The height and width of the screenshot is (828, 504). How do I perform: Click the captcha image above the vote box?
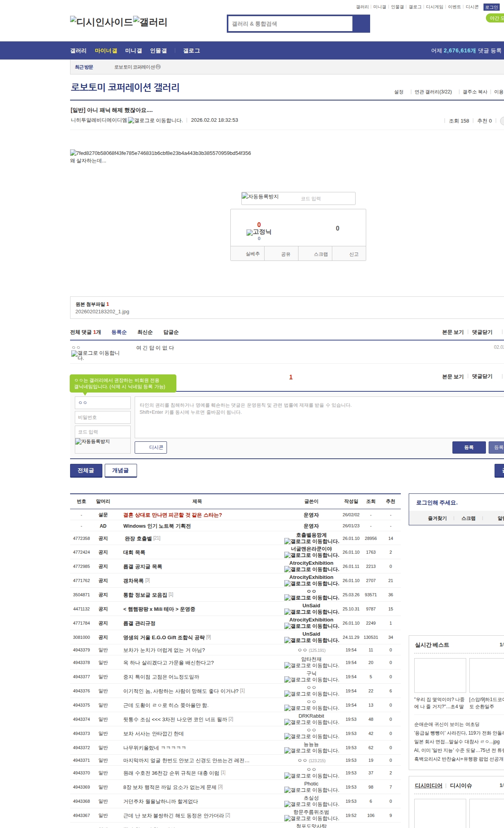coord(260,197)
